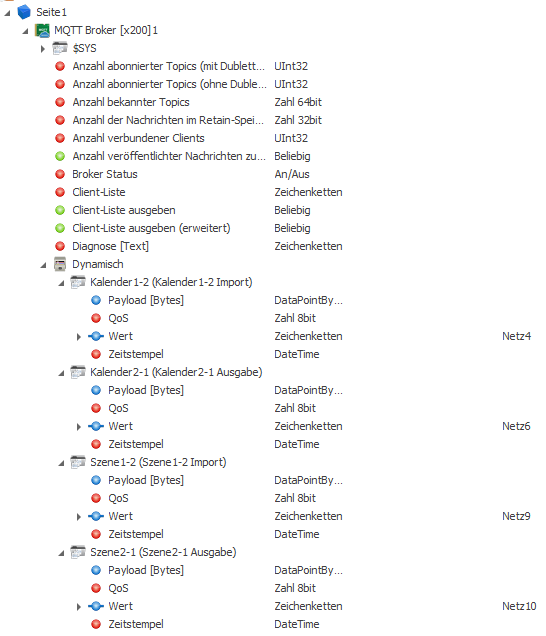Click the Zahl 64bit type value
Viewport: 546px width, 636px height.
(x=298, y=102)
